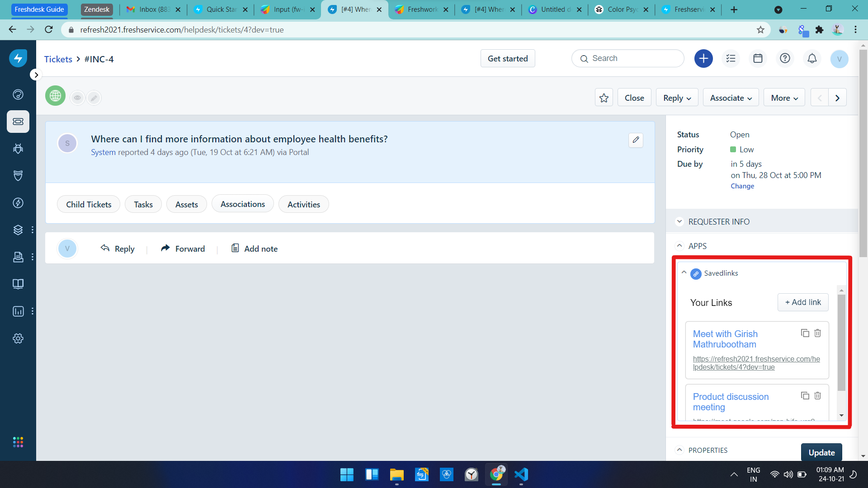Click Change due date link

point(742,186)
